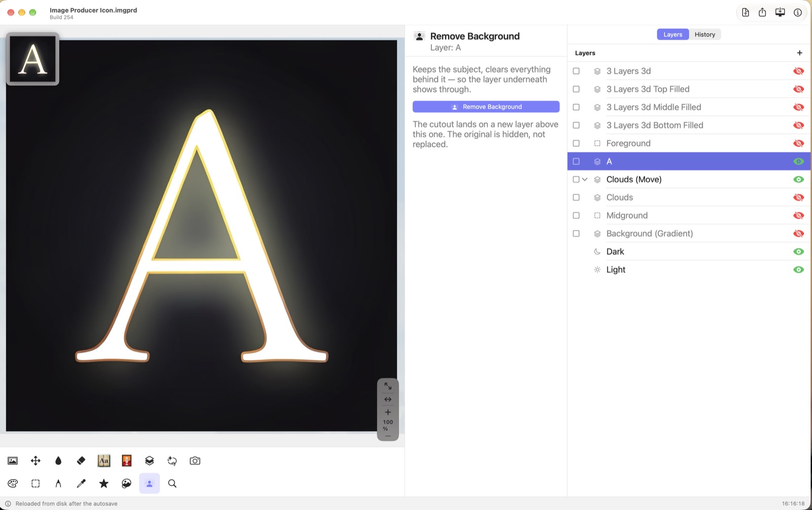
Task: Select the Move tool with four arrows
Action: coord(36,461)
